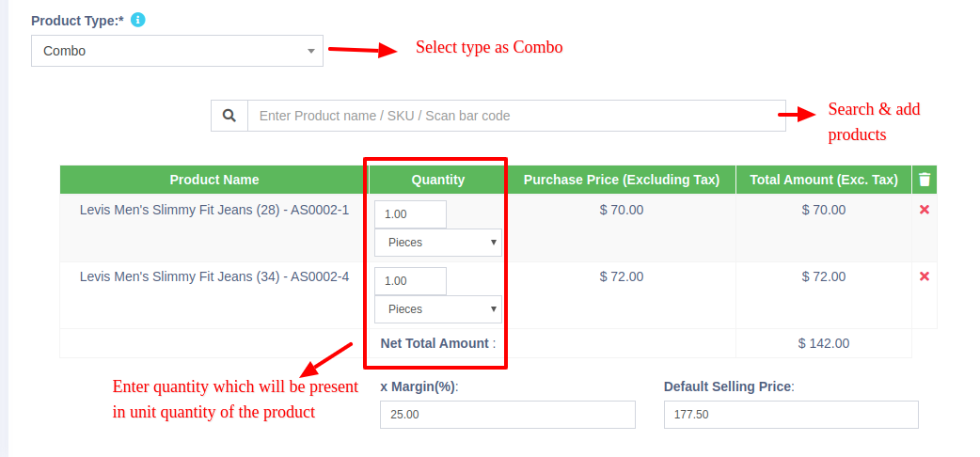Click quantity field for Jeans (28)
This screenshot has width=980, height=457.
point(410,214)
